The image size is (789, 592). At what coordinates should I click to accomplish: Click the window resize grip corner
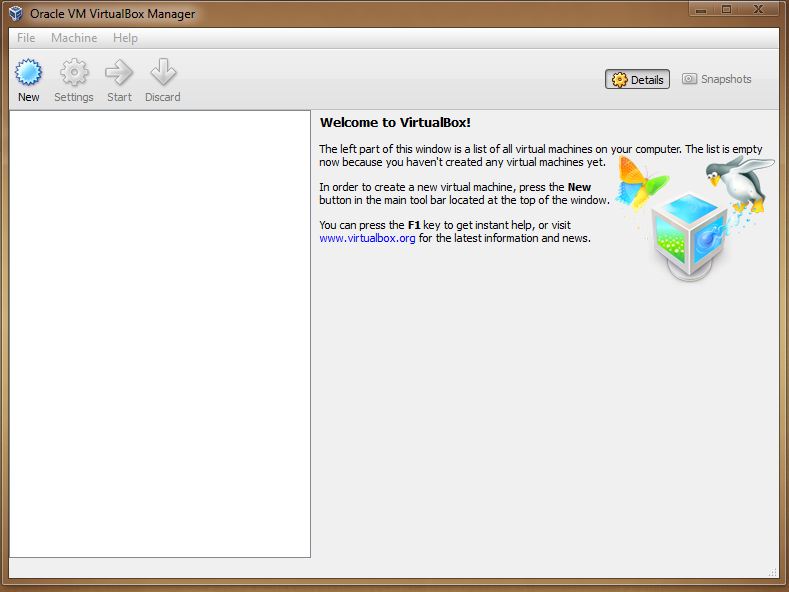tap(773, 572)
